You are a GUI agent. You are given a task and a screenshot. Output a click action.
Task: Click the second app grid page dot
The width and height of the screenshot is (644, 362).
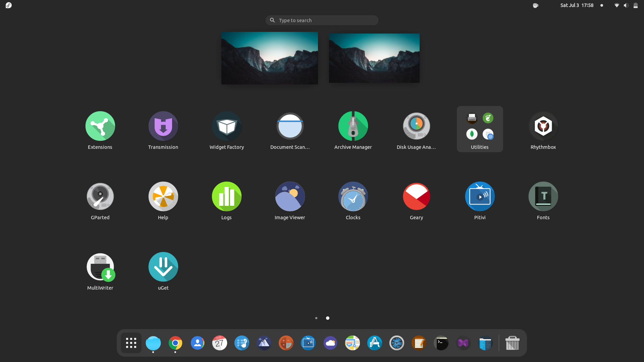pos(328,318)
